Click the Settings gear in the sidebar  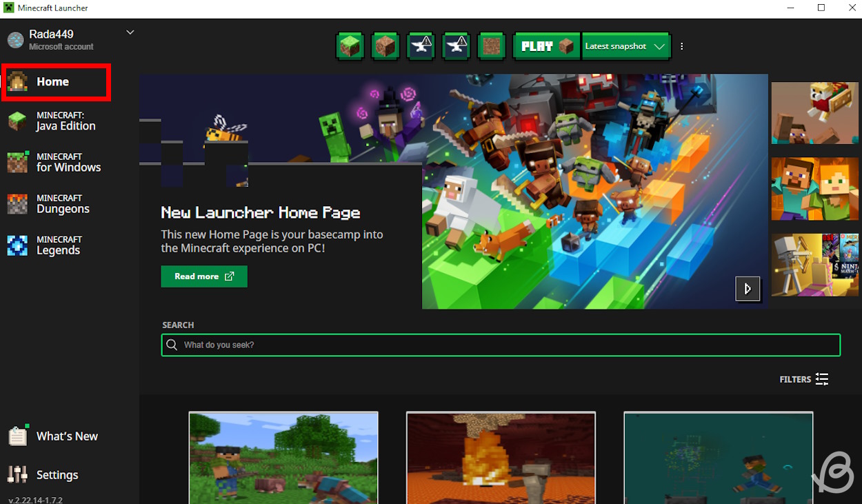coord(17,474)
